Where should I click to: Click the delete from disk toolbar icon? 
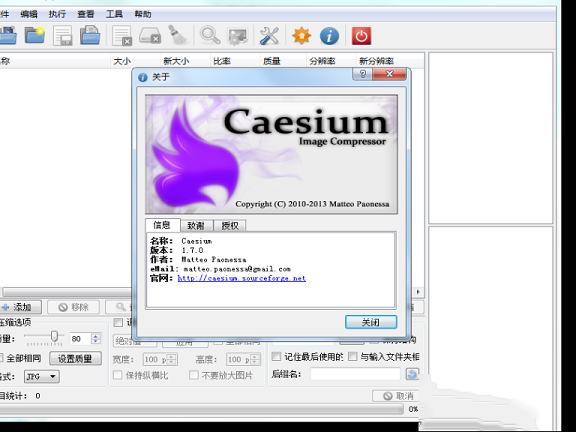(x=150, y=36)
